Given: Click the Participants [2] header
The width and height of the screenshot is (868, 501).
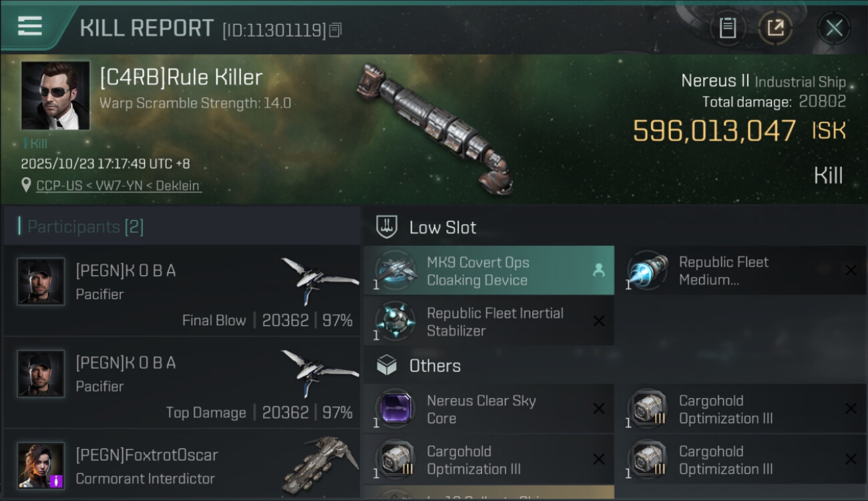Looking at the screenshot, I should pos(85,227).
